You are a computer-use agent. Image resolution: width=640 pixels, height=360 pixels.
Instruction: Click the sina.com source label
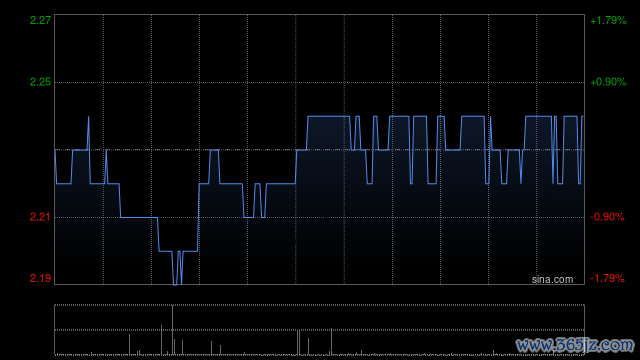(552, 280)
